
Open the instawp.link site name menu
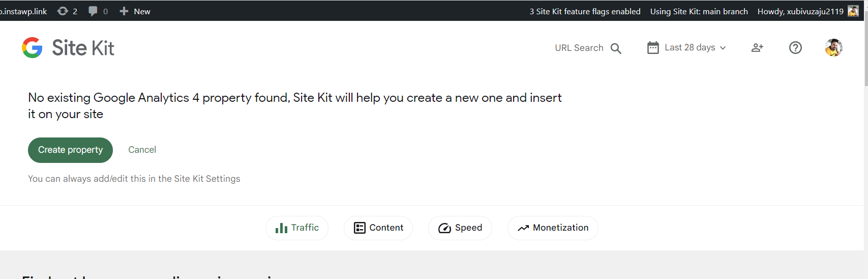tap(23, 11)
